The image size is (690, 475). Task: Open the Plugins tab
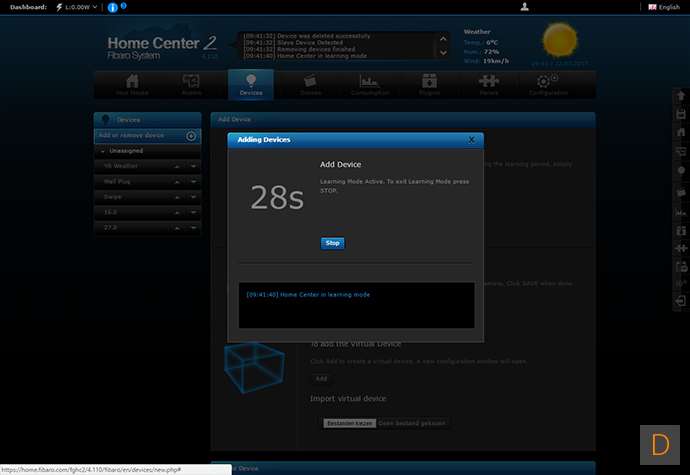click(429, 85)
